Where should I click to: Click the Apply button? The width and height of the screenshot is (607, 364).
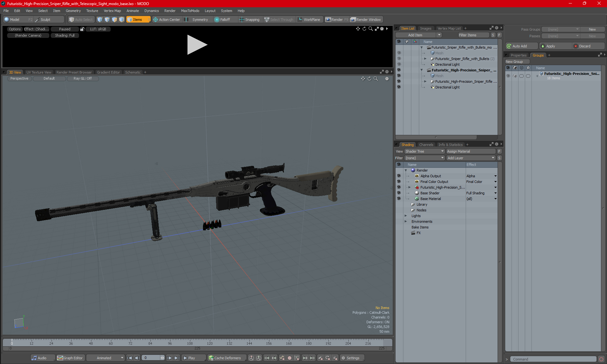(x=555, y=46)
